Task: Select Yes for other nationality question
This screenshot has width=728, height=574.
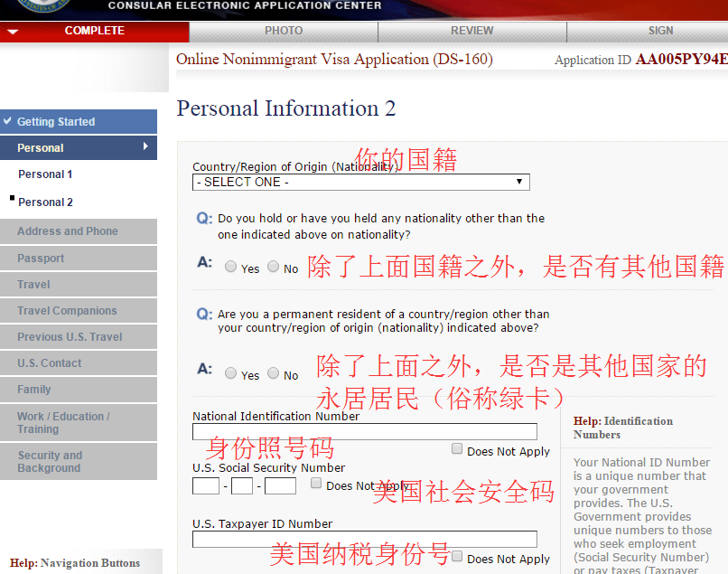Action: tap(230, 267)
